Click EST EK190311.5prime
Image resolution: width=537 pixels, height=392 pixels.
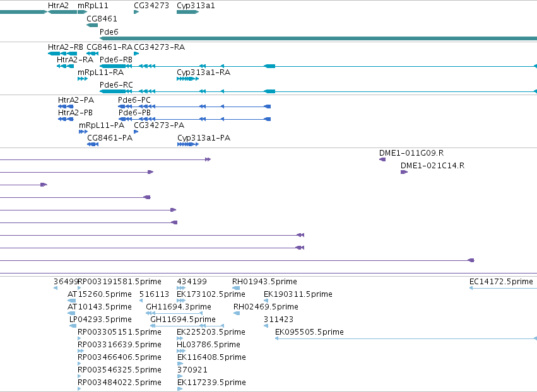point(298,294)
